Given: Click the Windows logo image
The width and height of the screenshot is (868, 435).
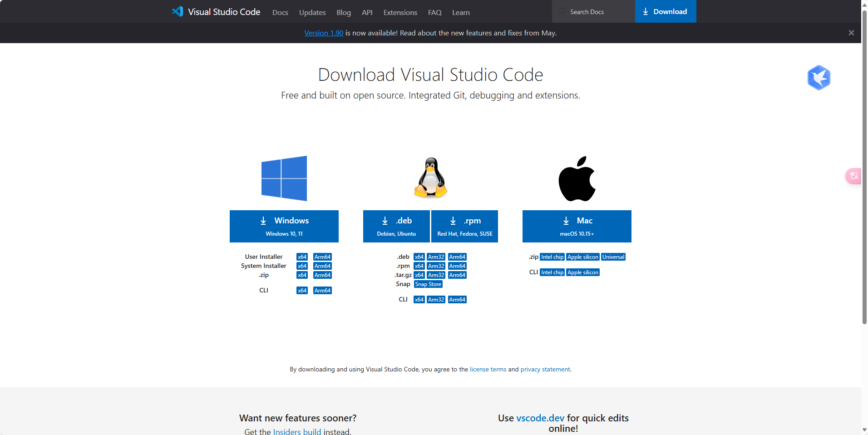Looking at the screenshot, I should point(284,178).
